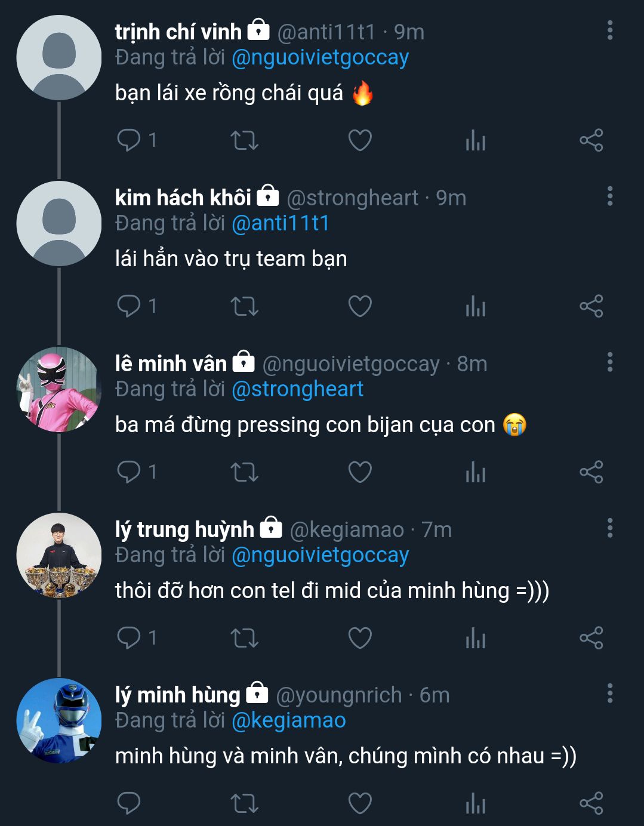Open the @strongheart mention link

(297, 389)
